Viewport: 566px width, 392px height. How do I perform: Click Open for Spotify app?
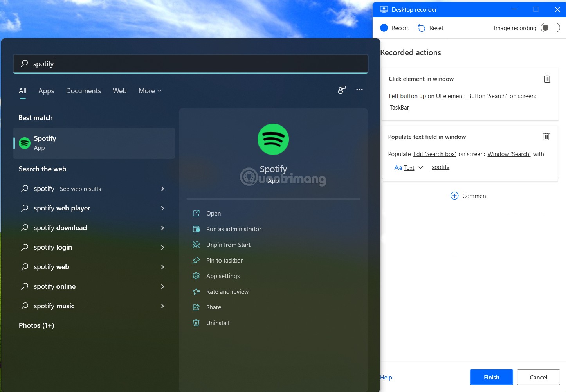(213, 213)
